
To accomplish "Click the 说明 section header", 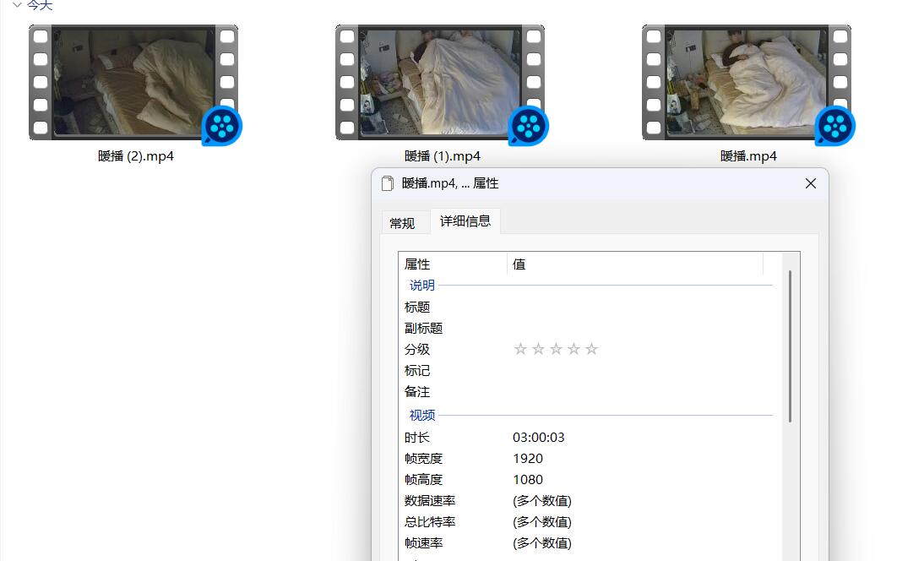I will click(422, 286).
